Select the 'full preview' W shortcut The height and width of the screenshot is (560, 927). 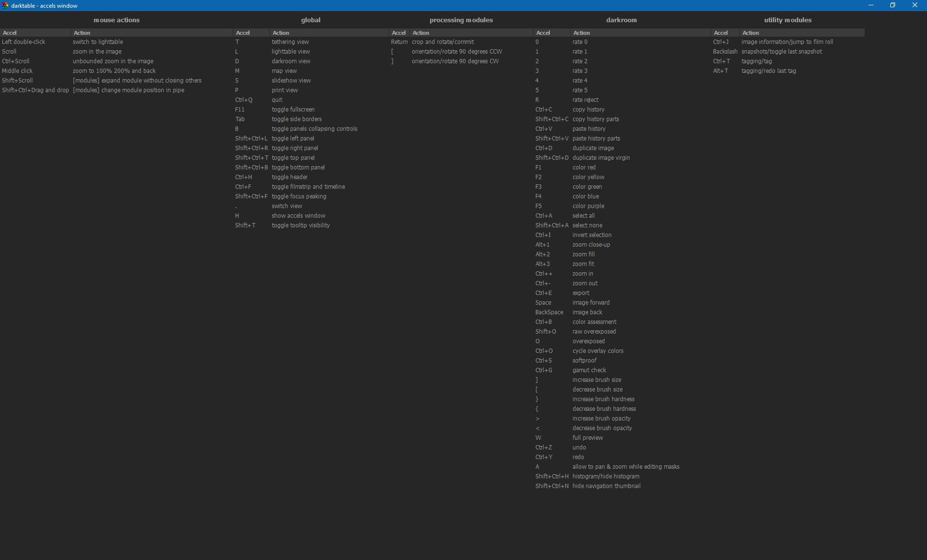click(x=587, y=438)
